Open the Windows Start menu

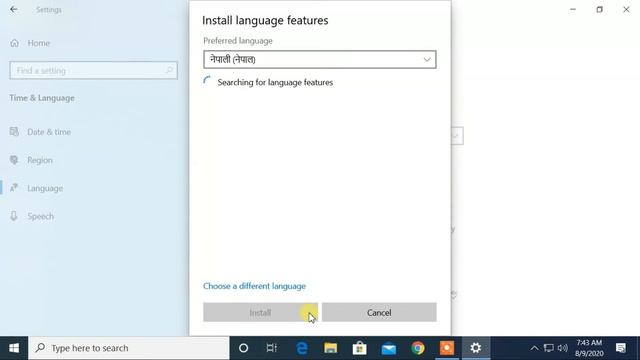click(x=14, y=348)
